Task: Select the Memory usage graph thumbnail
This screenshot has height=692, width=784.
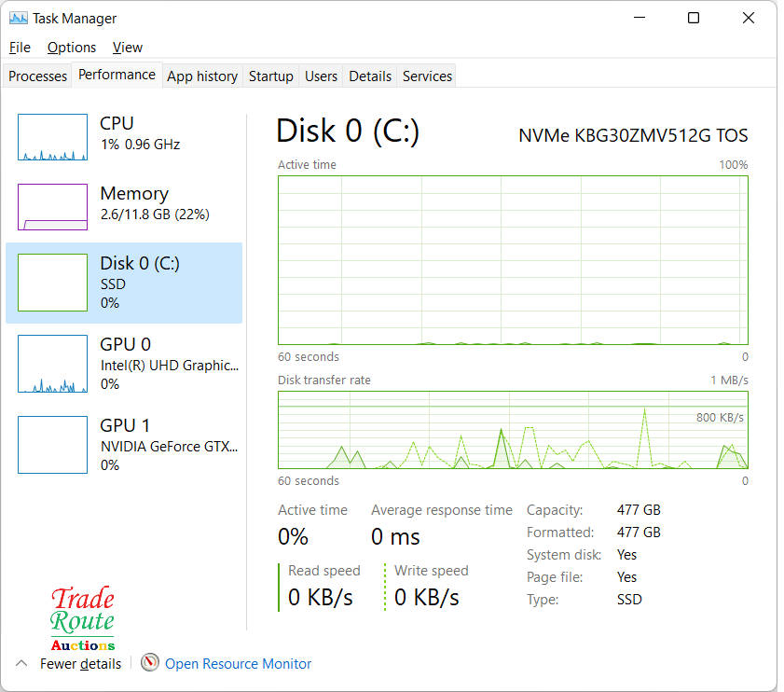Action: (x=52, y=207)
